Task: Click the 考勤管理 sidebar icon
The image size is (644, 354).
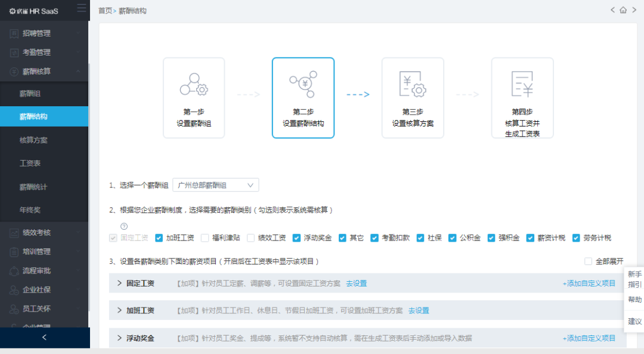Action: pos(13,53)
